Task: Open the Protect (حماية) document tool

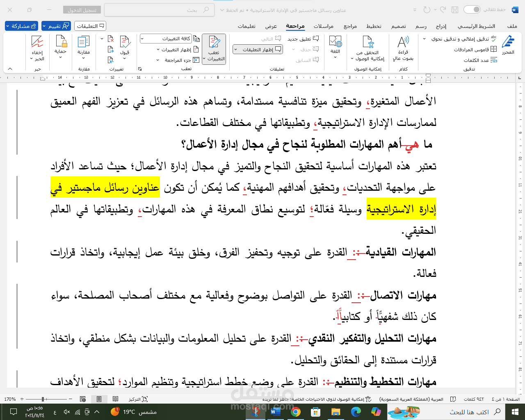Action: click(61, 47)
